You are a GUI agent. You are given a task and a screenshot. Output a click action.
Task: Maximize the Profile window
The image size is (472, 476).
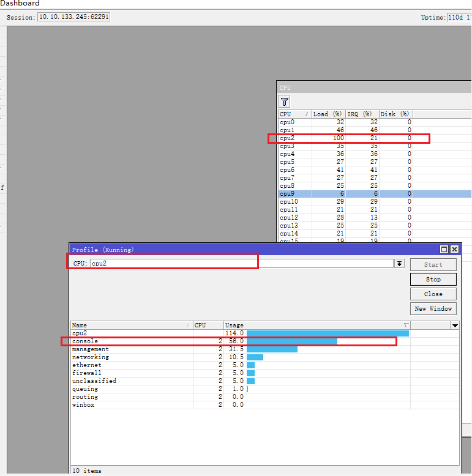click(x=444, y=249)
